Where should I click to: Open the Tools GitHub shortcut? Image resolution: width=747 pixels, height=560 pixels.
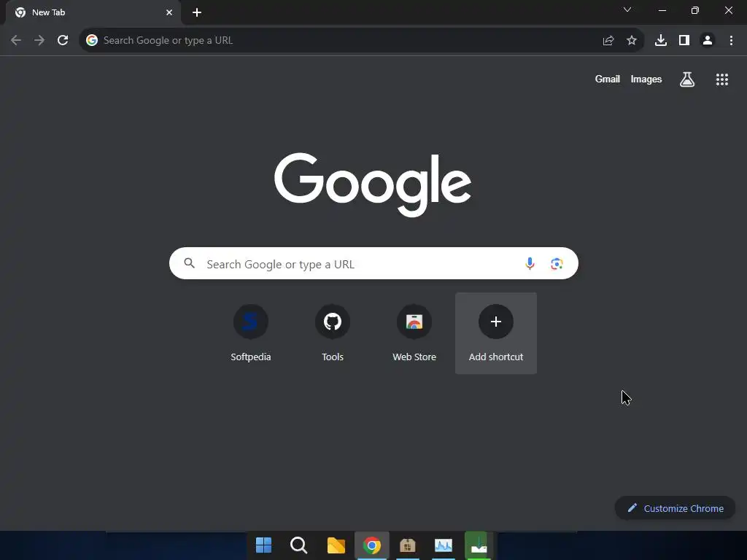(x=333, y=333)
